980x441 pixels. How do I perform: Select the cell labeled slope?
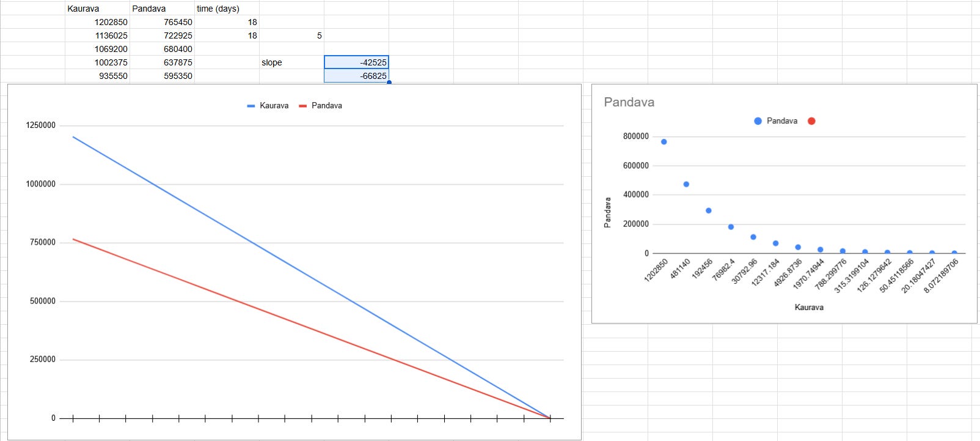pyautogui.click(x=291, y=62)
